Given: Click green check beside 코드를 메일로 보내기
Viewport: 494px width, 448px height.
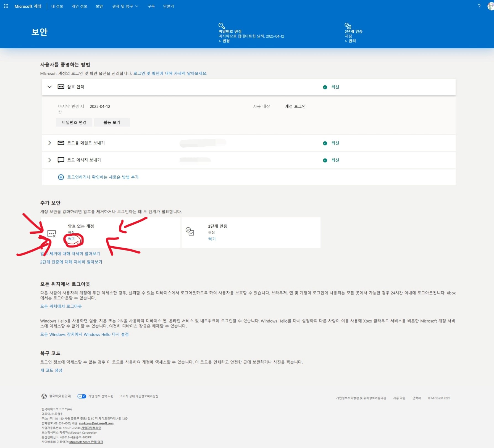Looking at the screenshot, I should (x=325, y=143).
